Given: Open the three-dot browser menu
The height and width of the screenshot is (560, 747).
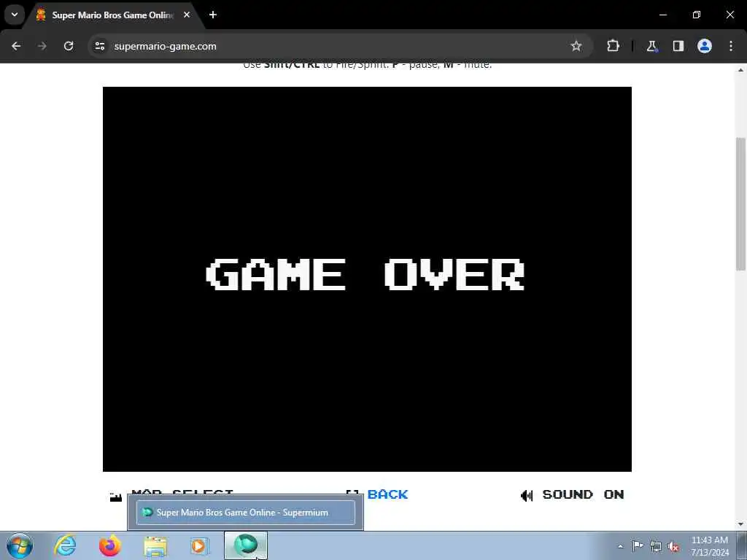Looking at the screenshot, I should coord(731,46).
